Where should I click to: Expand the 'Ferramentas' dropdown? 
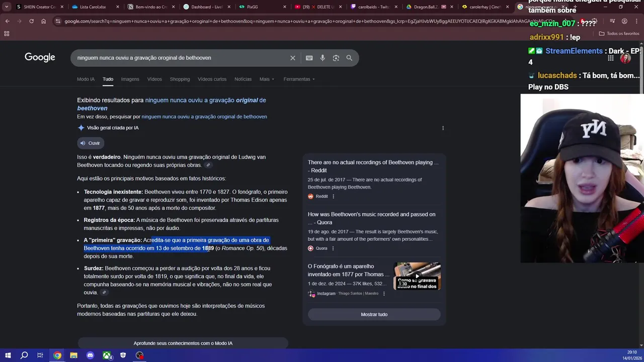(299, 79)
